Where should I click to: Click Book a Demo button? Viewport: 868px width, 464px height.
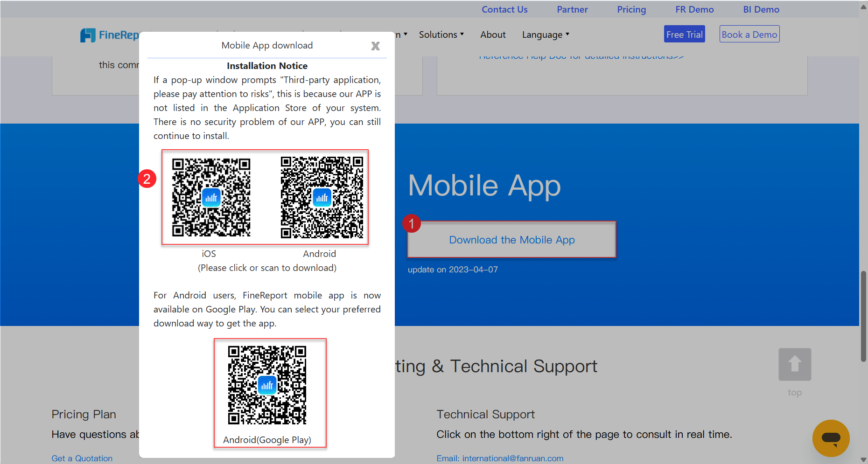(749, 34)
